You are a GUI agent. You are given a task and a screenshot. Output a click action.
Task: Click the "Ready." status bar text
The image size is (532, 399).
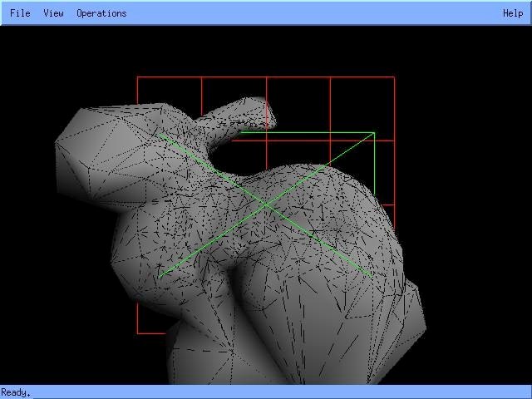pos(16,392)
